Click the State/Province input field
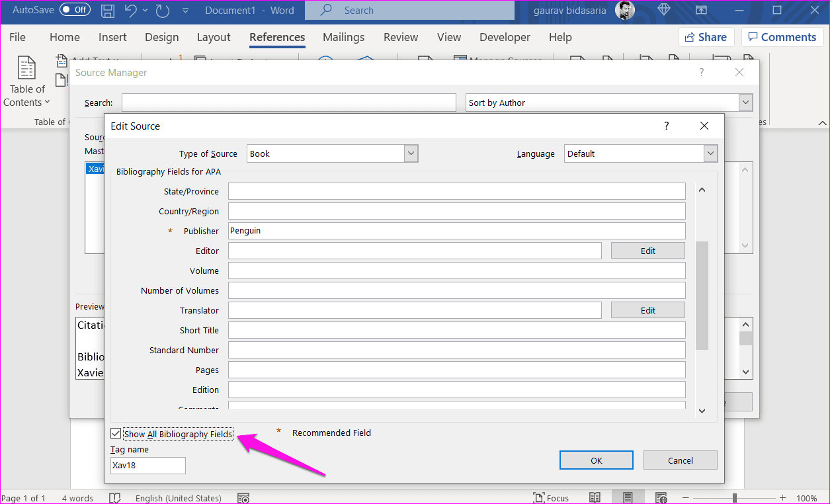 pyautogui.click(x=457, y=191)
